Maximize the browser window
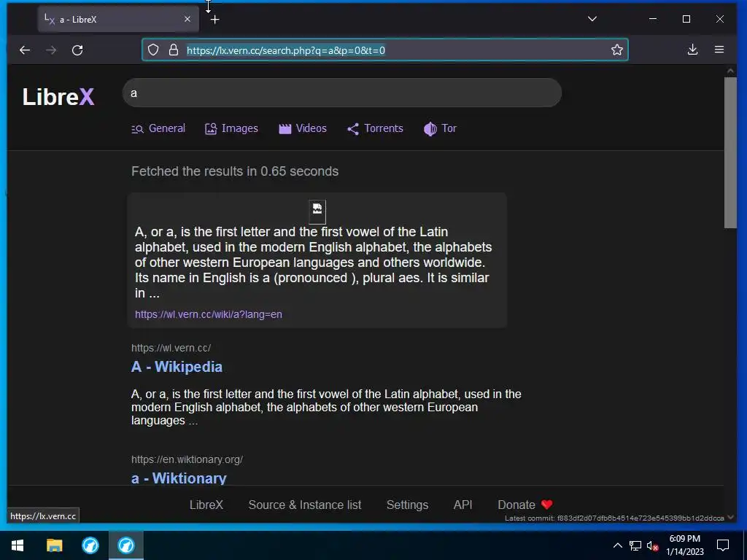This screenshot has width=747, height=560. 686,19
